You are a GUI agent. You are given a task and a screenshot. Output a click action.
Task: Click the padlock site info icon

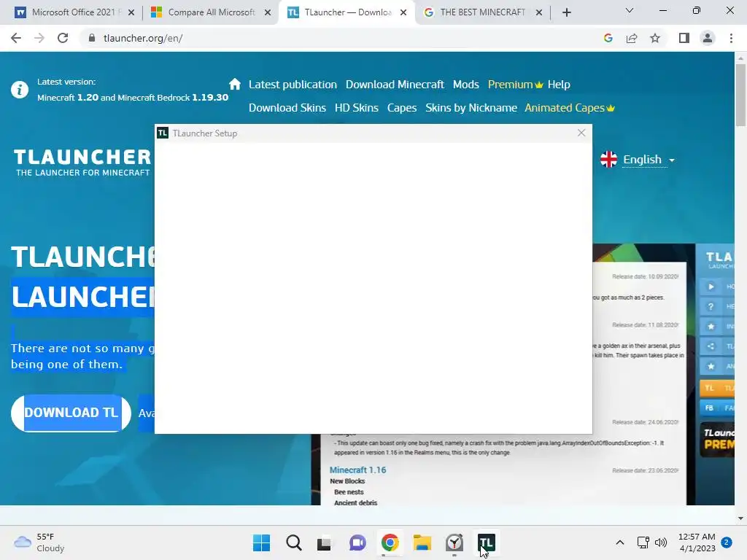[91, 38]
